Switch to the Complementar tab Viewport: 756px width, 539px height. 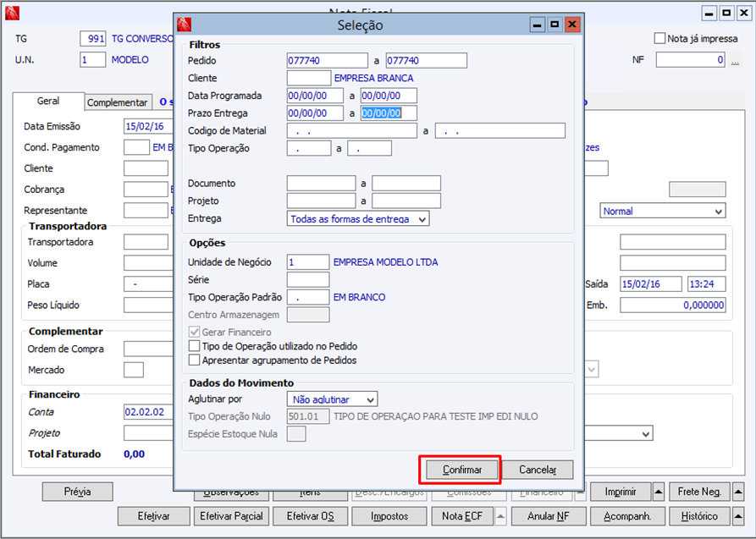tap(117, 102)
